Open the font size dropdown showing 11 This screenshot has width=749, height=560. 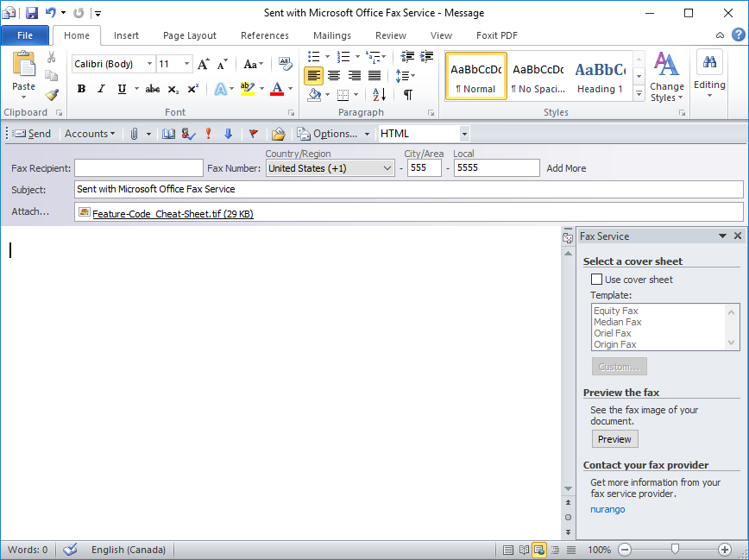click(x=186, y=64)
